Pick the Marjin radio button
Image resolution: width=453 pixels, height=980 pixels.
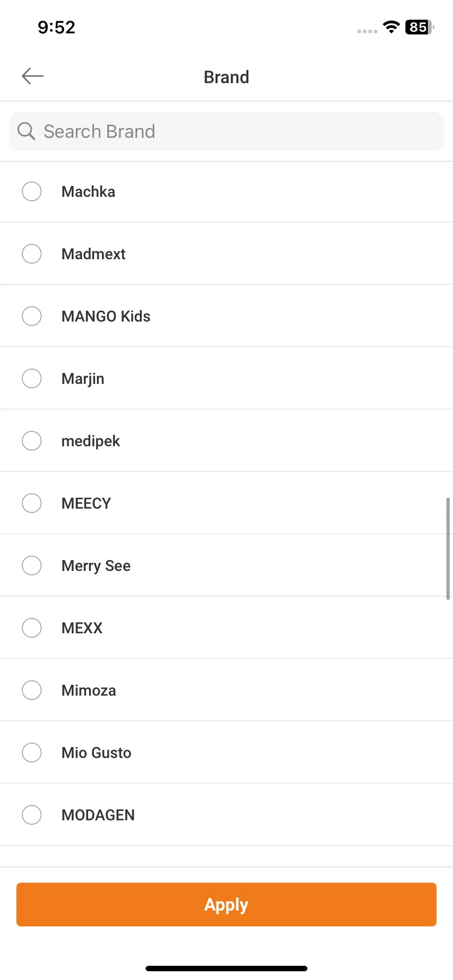pos(32,378)
